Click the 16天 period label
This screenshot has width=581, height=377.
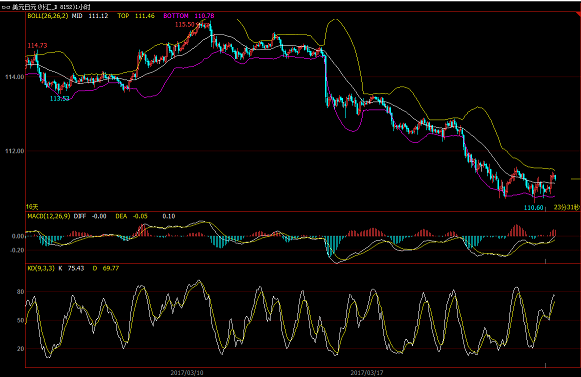32,207
